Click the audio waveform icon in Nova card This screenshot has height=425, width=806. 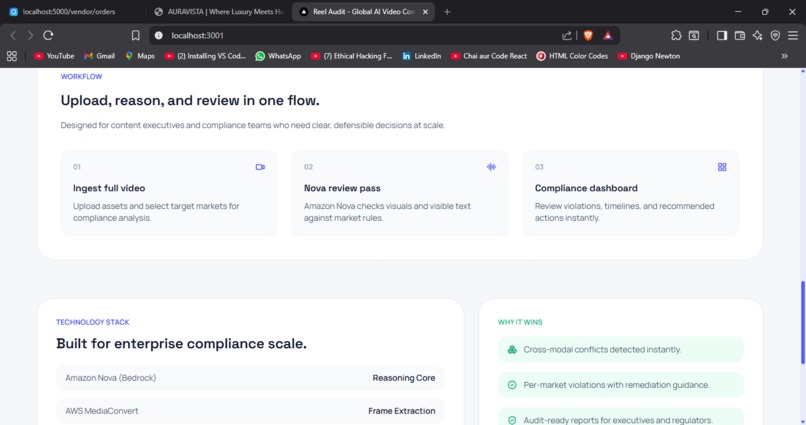[x=491, y=167]
